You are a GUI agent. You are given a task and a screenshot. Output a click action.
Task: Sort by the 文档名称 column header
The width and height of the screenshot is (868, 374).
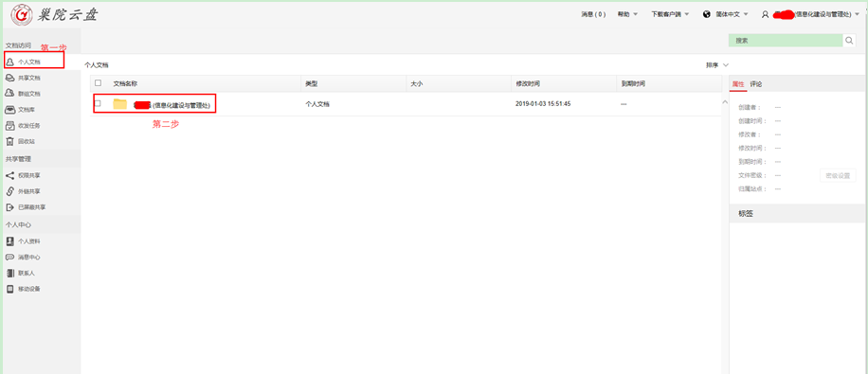click(125, 83)
